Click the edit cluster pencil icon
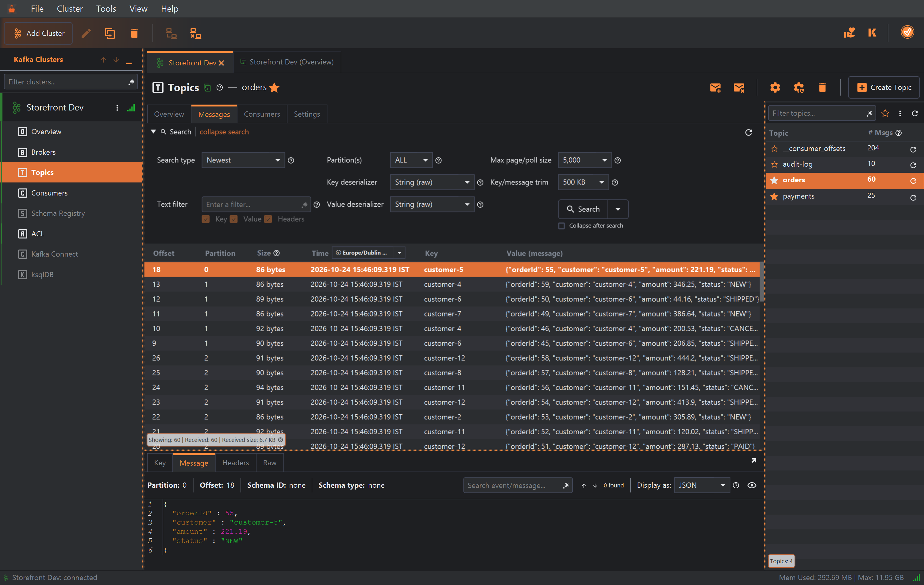The width and height of the screenshot is (924, 585). coord(86,33)
